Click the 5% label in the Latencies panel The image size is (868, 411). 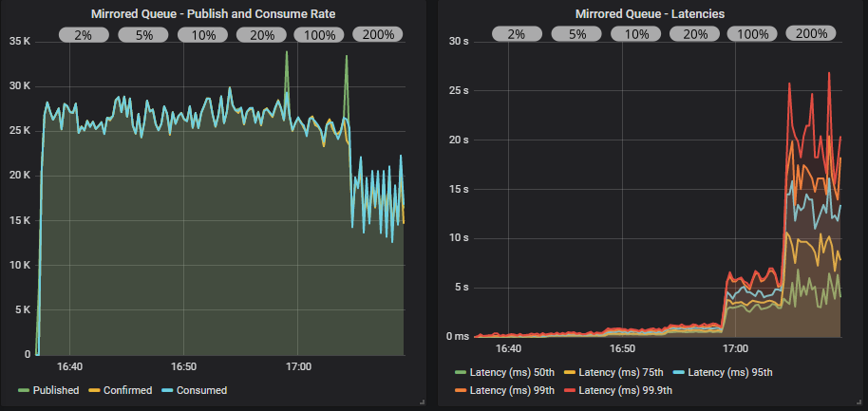pos(575,34)
